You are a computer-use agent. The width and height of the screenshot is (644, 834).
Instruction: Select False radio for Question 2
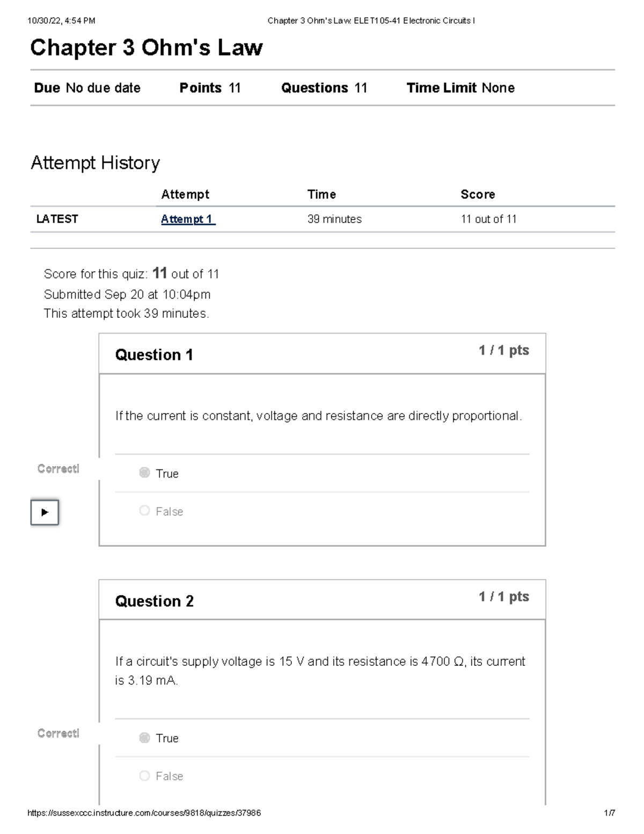point(144,775)
